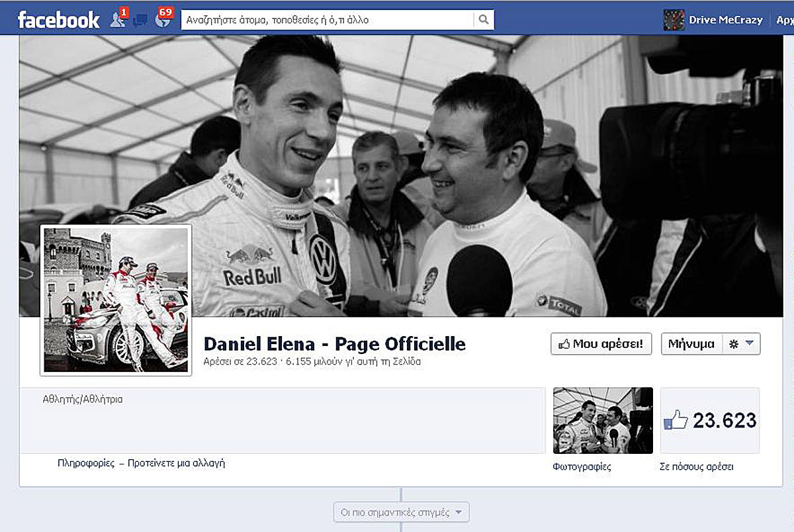Click the Μου αρέσει! like button

click(601, 344)
